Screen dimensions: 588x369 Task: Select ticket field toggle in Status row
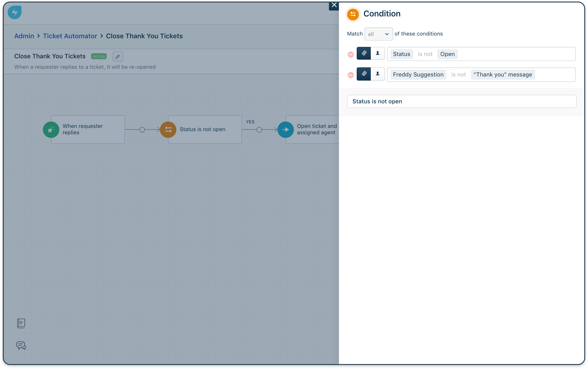(364, 53)
